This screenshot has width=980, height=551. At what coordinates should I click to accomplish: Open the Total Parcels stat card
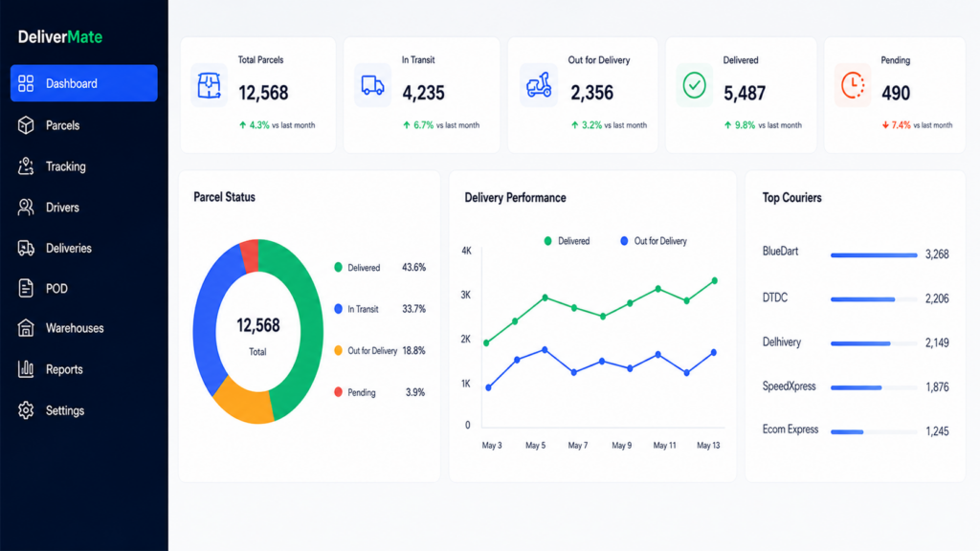click(258, 95)
